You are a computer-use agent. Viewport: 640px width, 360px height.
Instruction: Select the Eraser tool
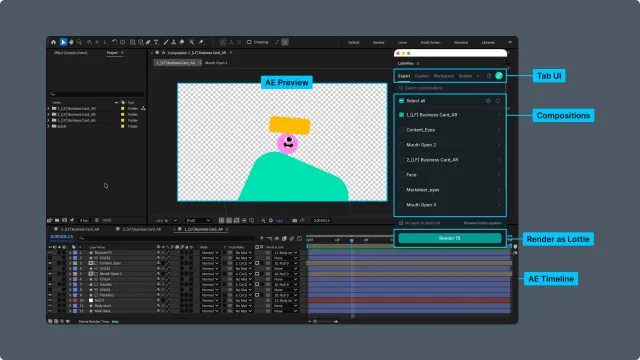click(182, 42)
